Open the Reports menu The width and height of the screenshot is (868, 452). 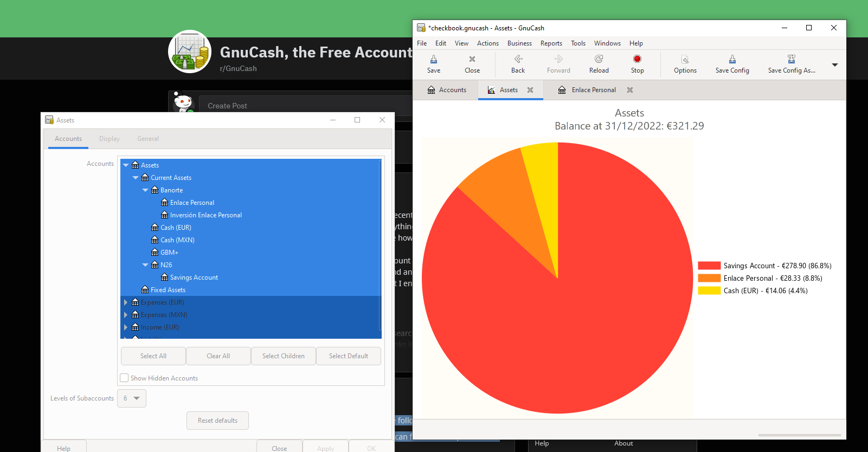(x=551, y=43)
